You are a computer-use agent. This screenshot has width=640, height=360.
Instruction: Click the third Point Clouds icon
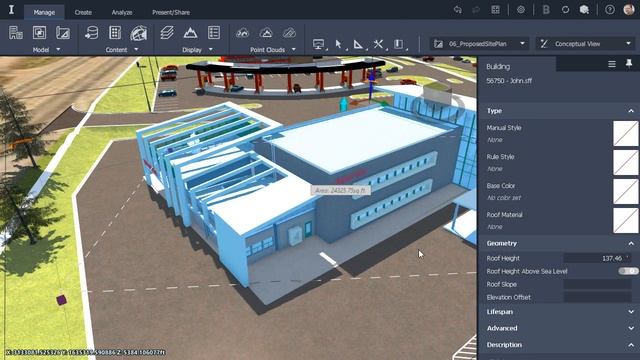point(289,33)
